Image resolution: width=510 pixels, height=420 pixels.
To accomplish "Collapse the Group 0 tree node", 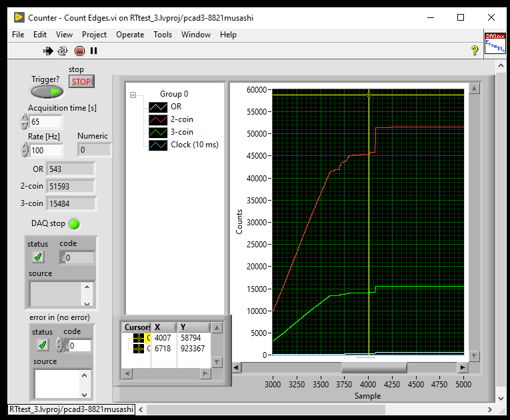I will coord(133,95).
